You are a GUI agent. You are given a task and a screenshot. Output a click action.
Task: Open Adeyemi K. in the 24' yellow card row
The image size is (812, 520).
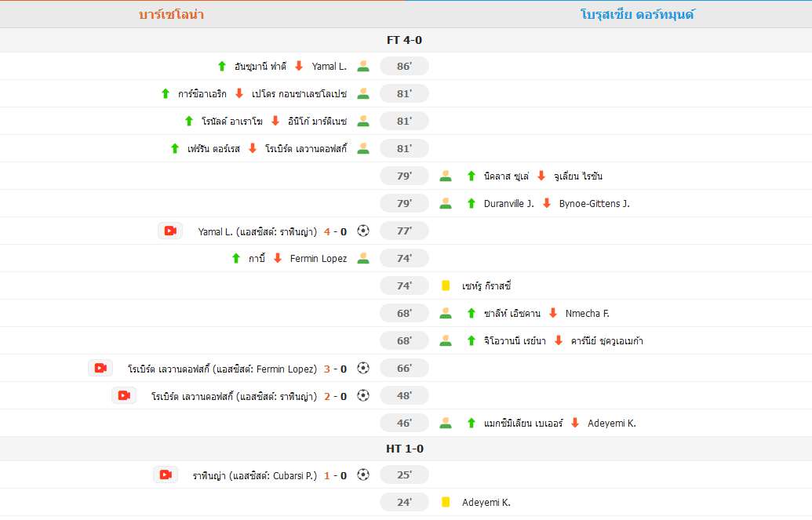click(x=486, y=503)
